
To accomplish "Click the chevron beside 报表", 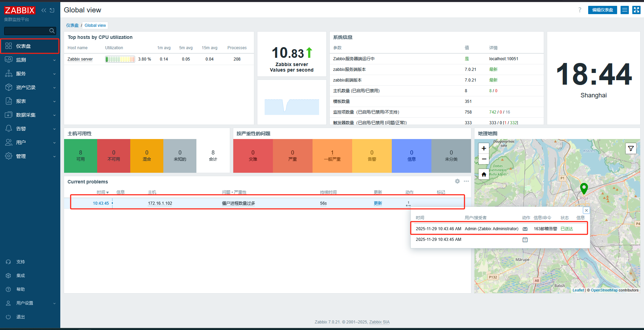I will click(54, 102).
